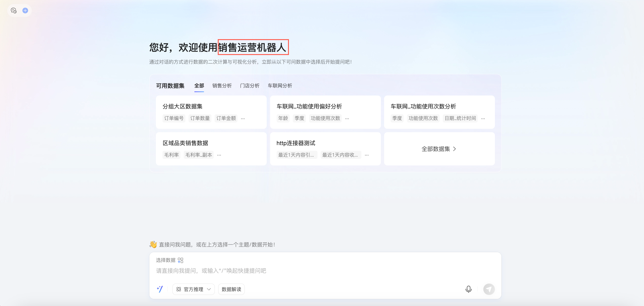644x306 pixels.
Task: Switch to the 车联网分析 tab
Action: [280, 86]
